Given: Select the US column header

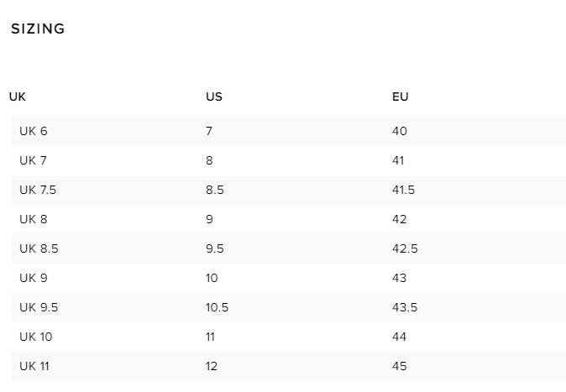Looking at the screenshot, I should [214, 97].
